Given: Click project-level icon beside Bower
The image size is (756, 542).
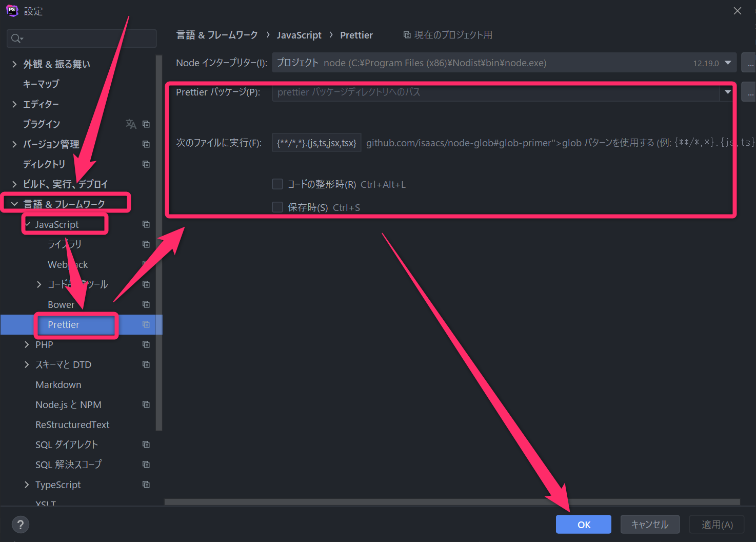Looking at the screenshot, I should tap(146, 304).
